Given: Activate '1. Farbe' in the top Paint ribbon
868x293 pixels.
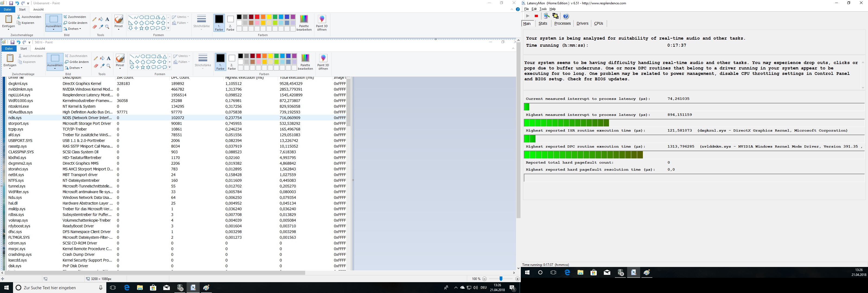Looking at the screenshot, I should [219, 23].
